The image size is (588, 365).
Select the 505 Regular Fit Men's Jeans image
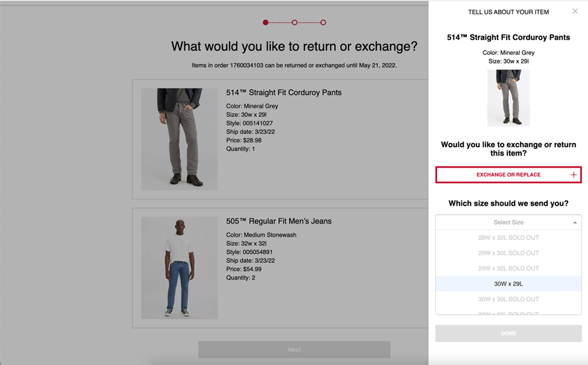179,268
